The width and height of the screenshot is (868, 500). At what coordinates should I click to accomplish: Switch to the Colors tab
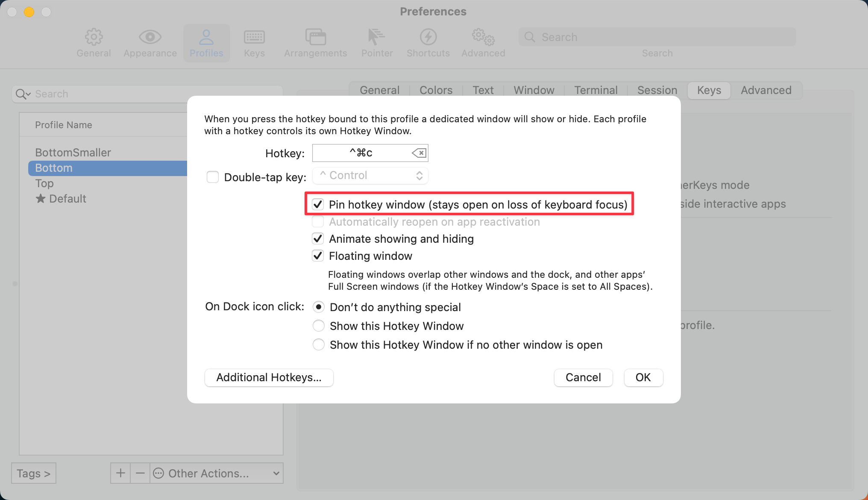(x=436, y=90)
